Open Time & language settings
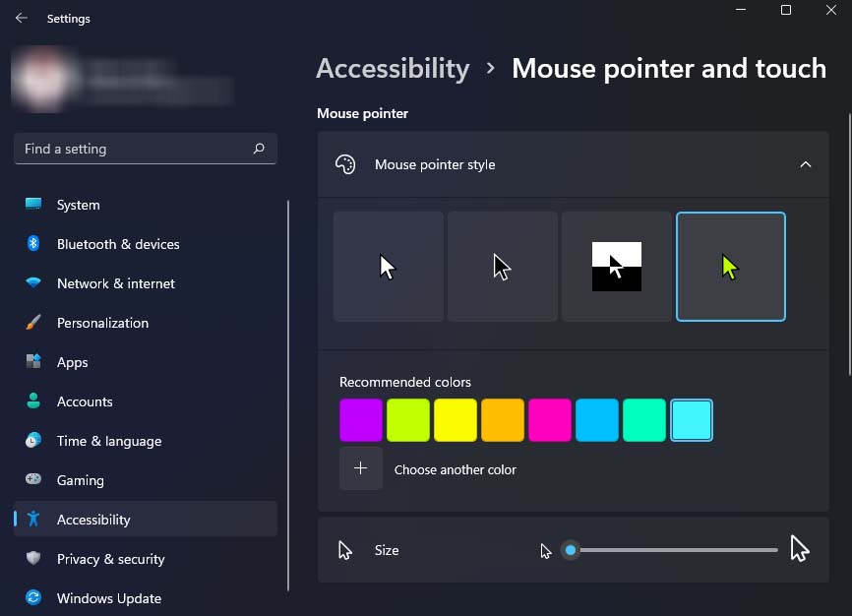This screenshot has height=616, width=852. (145, 440)
